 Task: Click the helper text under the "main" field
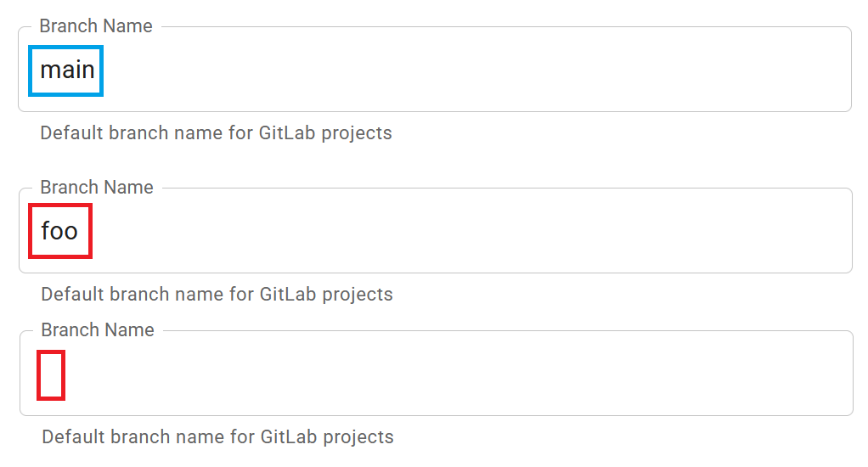[x=216, y=133]
